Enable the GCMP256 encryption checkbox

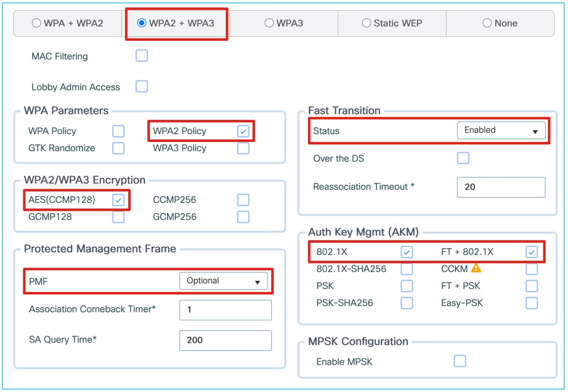pos(243,217)
